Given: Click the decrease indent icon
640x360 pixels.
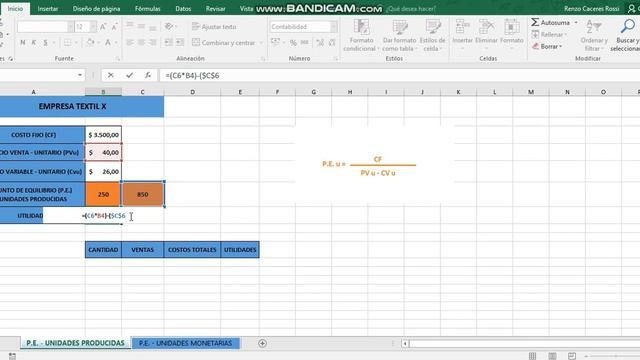Looking at the screenshot, I should 168,42.
